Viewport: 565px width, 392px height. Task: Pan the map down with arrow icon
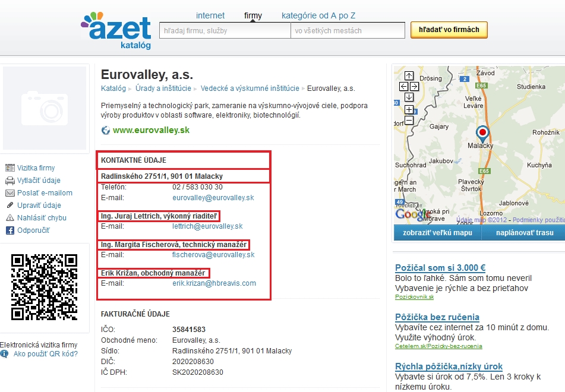pos(409,97)
